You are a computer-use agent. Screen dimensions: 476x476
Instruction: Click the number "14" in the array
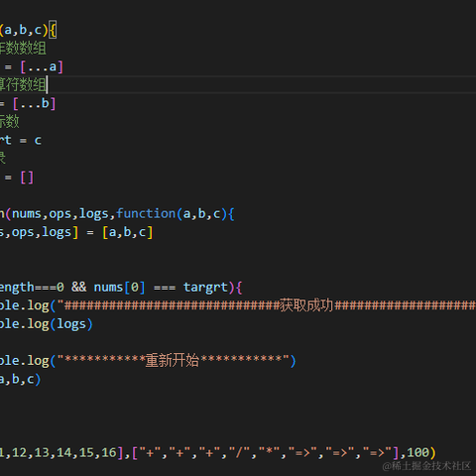(x=64, y=452)
